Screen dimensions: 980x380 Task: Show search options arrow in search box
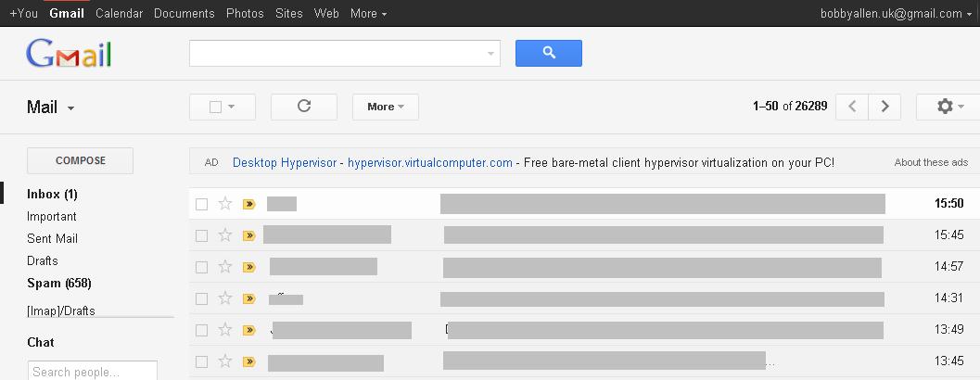(x=490, y=54)
